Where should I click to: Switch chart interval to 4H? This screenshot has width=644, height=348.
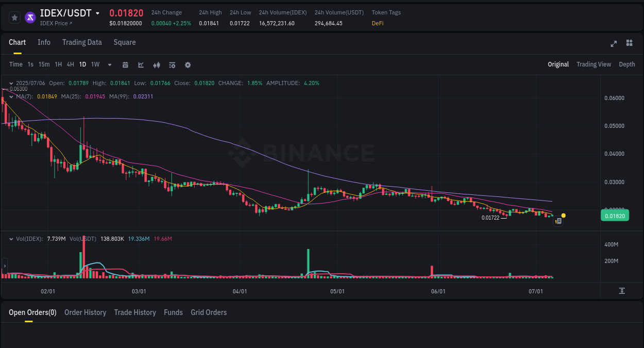[x=70, y=64]
